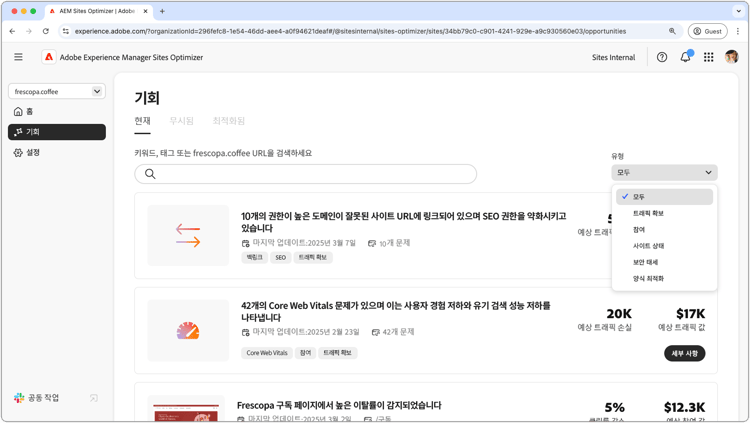
Task: Select 기회 in the sidebar
Action: tap(57, 132)
